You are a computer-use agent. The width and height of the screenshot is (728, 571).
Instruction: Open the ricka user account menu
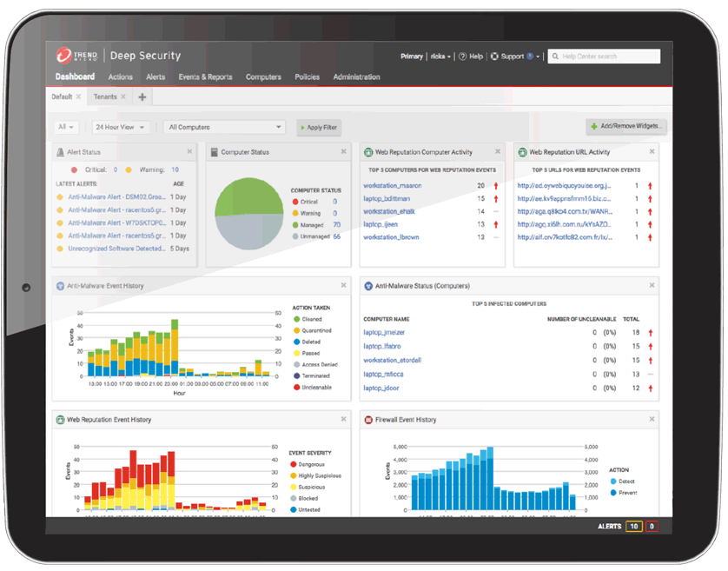click(440, 56)
